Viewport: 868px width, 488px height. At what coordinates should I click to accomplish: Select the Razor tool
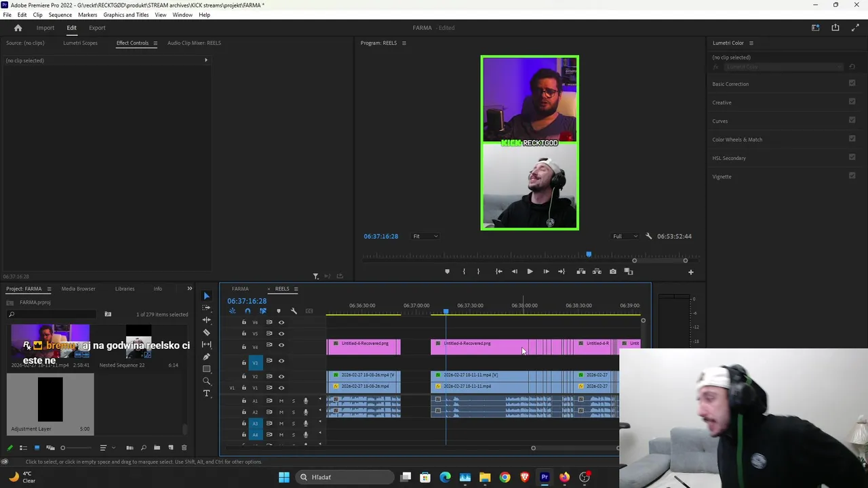pos(207,332)
